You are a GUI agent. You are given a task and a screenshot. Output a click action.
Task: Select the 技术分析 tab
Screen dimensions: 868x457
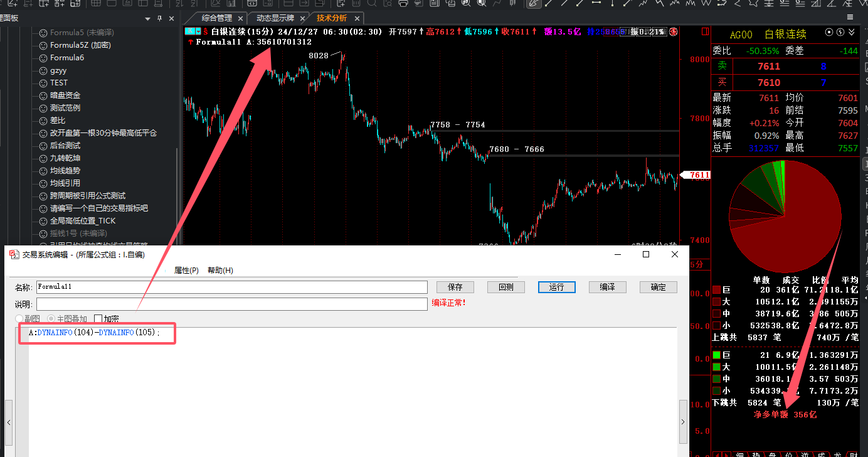click(332, 18)
